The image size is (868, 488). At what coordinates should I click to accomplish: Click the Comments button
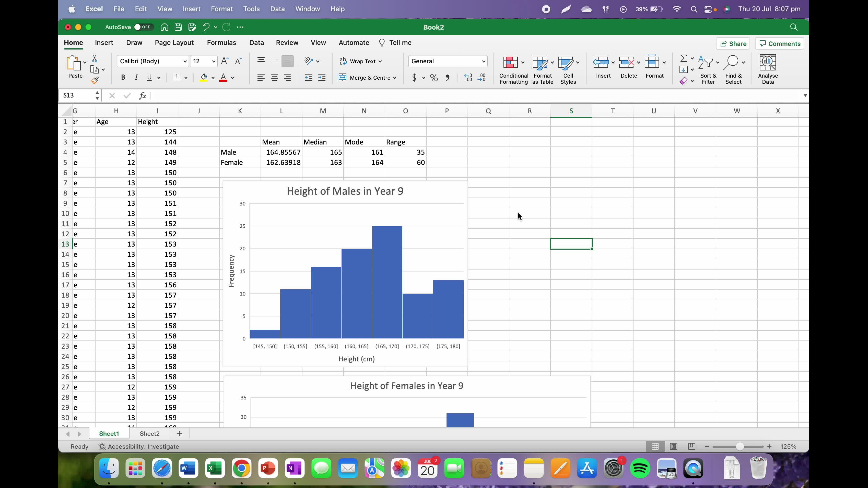coord(779,43)
